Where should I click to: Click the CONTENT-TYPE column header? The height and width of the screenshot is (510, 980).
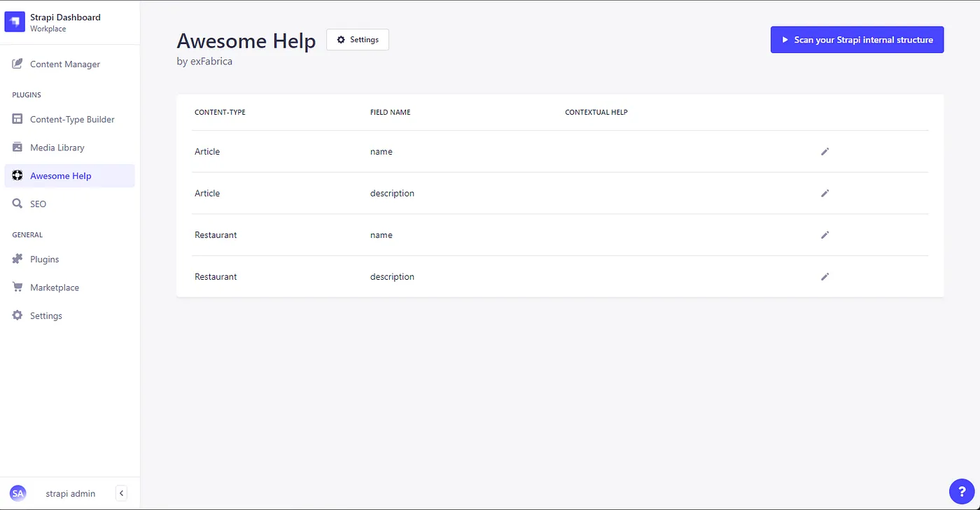(220, 113)
